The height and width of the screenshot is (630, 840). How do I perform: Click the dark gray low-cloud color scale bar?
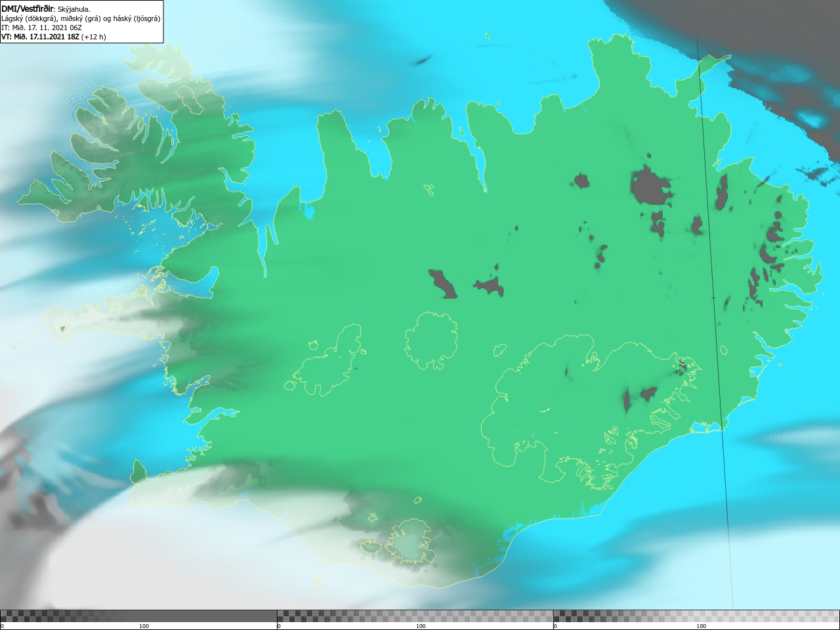point(138,616)
